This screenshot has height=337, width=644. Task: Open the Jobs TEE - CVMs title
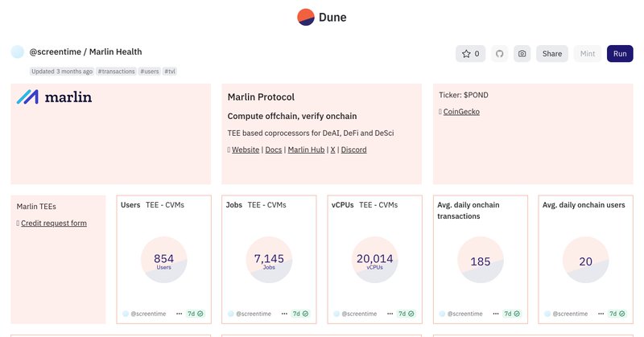coord(256,205)
